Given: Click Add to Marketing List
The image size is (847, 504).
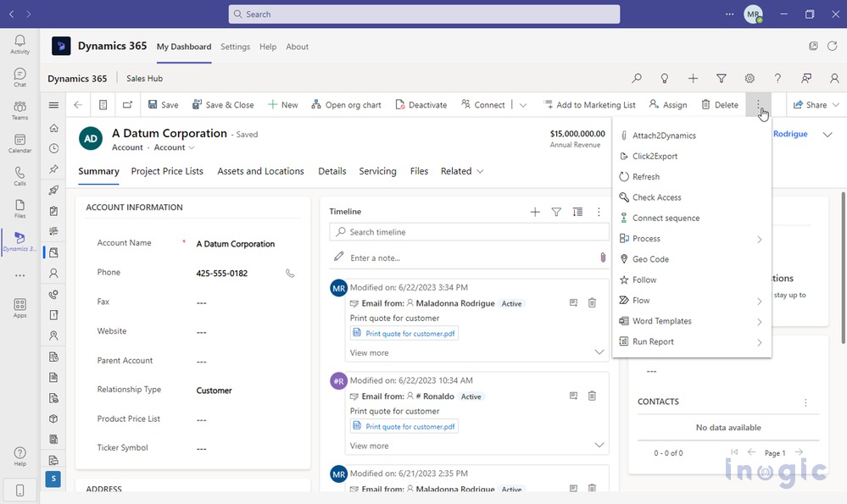Looking at the screenshot, I should point(589,105).
